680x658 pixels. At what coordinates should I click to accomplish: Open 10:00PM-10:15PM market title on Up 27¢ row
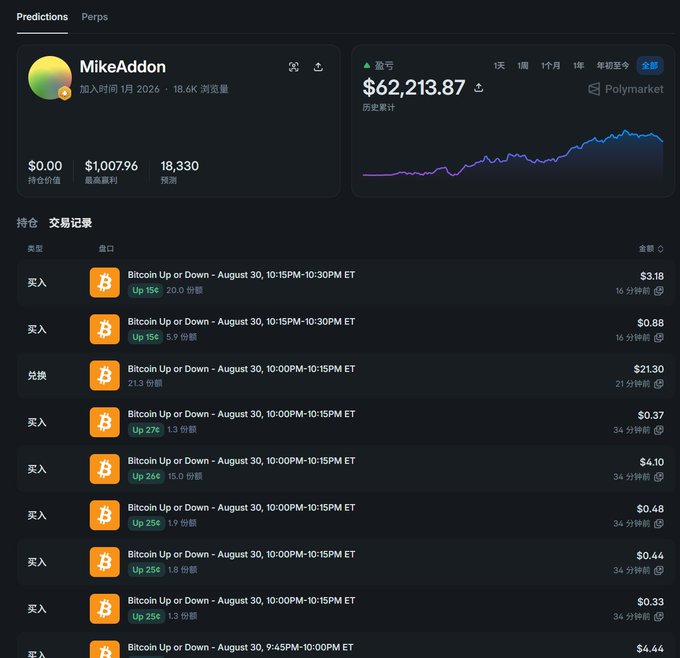click(241, 414)
